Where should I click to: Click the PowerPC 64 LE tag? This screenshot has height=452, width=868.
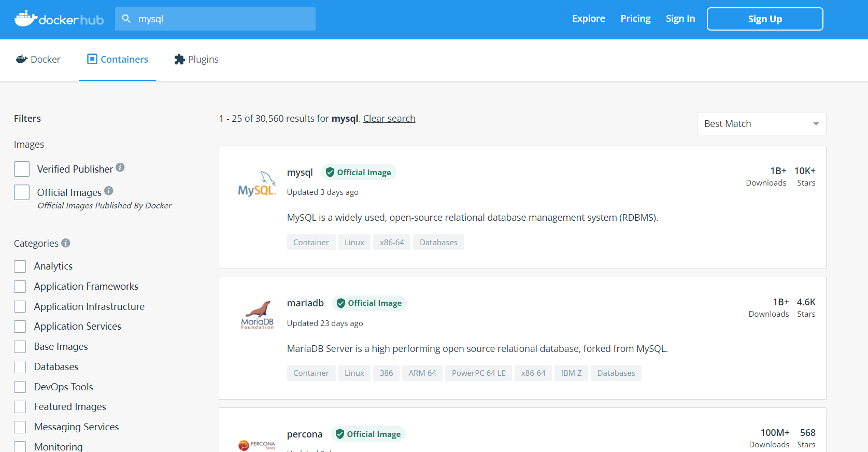[x=479, y=373]
